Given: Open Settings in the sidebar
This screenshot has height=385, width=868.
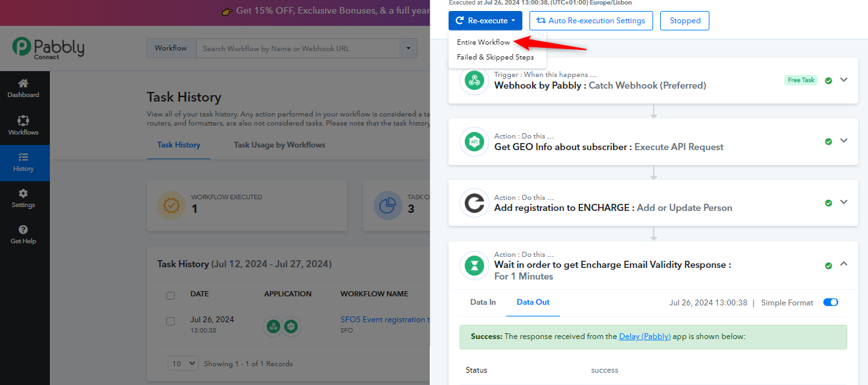Looking at the screenshot, I should (23, 199).
